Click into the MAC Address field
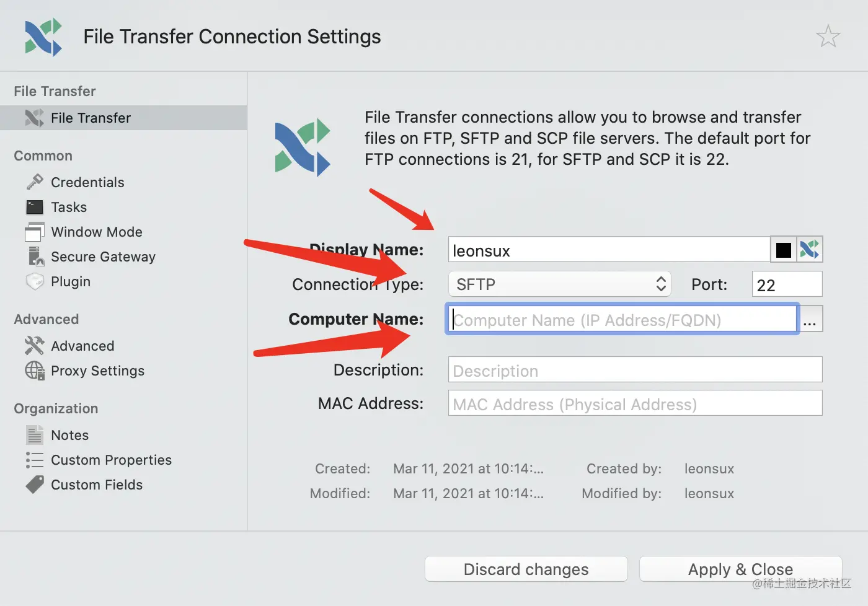 635,404
